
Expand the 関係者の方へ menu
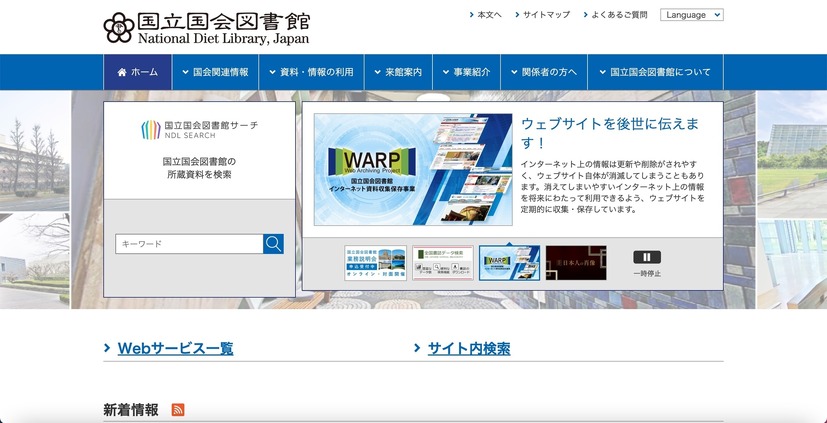[x=544, y=72]
